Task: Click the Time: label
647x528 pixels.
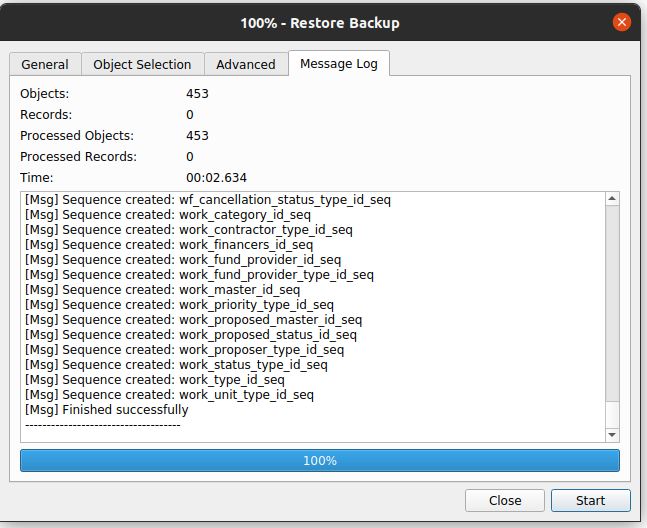Action: tap(37, 178)
